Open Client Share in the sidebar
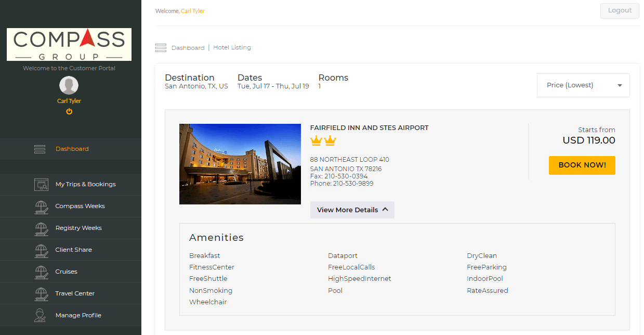The height and width of the screenshot is (335, 644). [73, 250]
